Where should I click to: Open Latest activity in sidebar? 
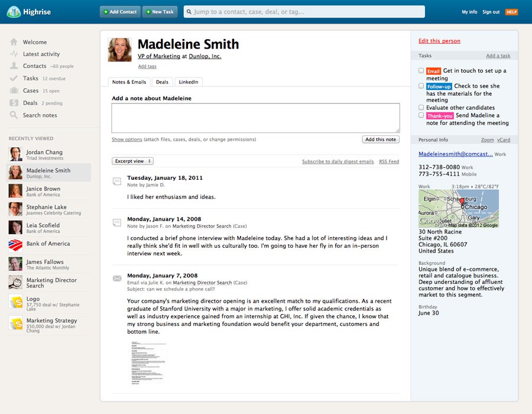41,54
